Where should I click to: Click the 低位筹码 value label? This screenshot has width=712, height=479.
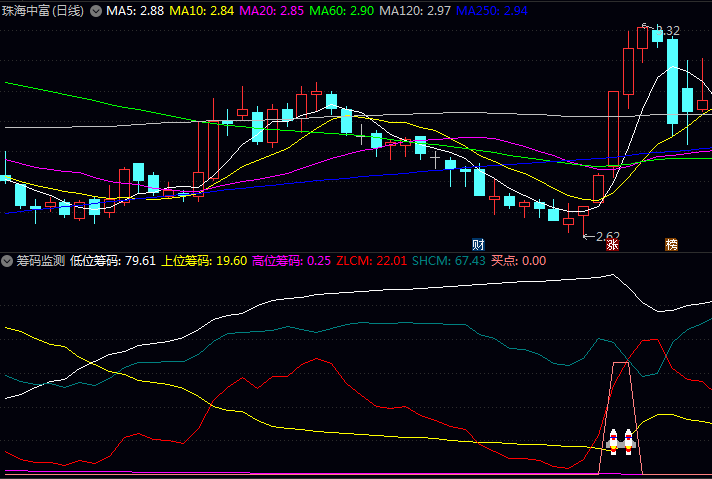113,261
